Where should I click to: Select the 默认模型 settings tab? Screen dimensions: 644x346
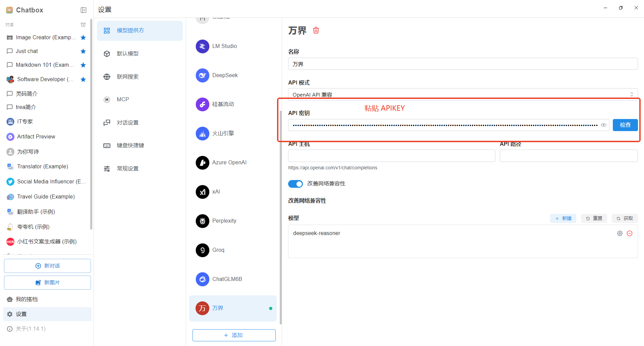tap(140, 54)
